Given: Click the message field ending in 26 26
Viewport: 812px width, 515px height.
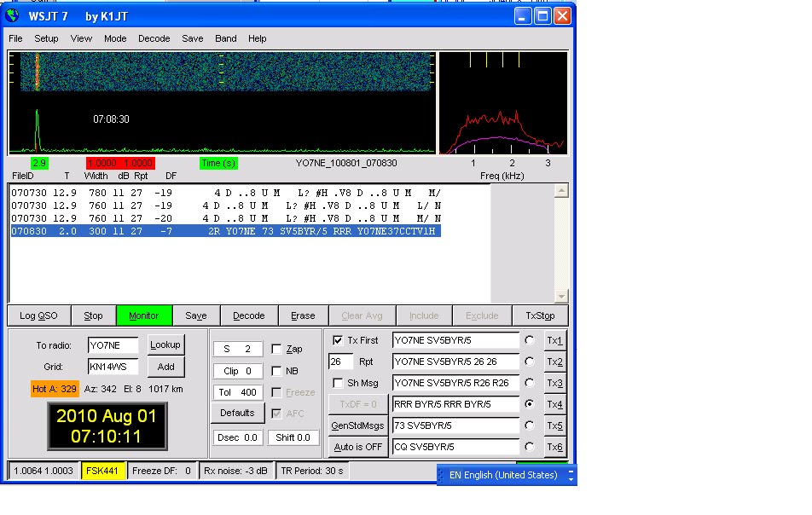Looking at the screenshot, I should coord(455,362).
